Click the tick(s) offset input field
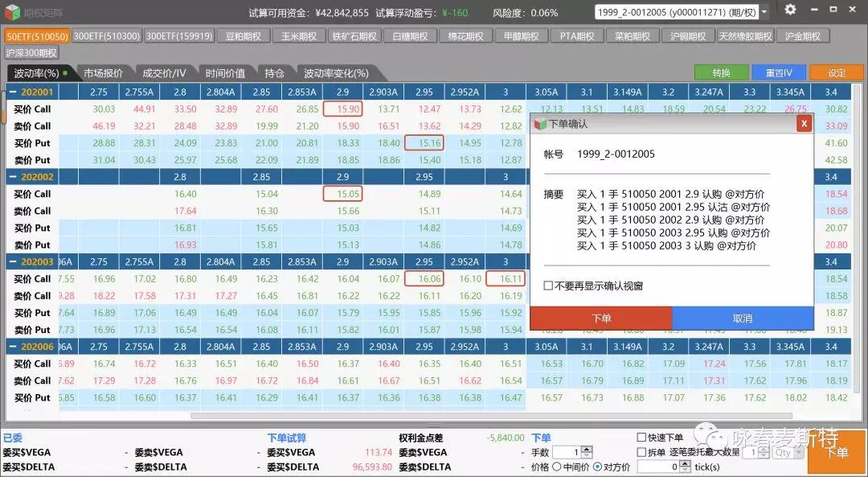This screenshot has width=868, height=477. [x=658, y=467]
